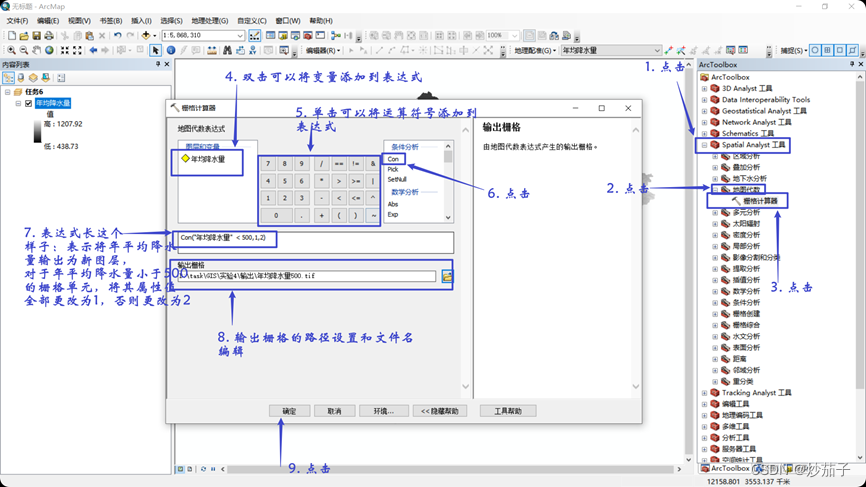Viewport: 866px width, 487px height.
Task: Open the 文件(F) menu
Action: [17, 20]
